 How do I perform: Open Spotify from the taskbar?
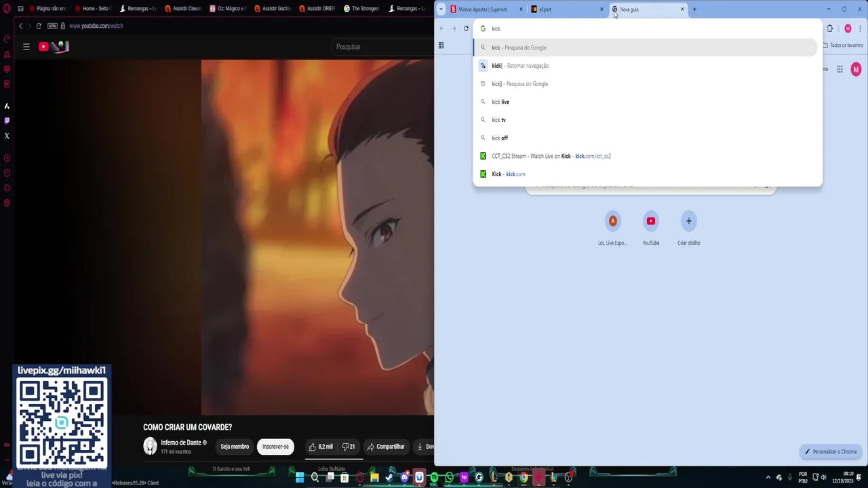point(435,477)
